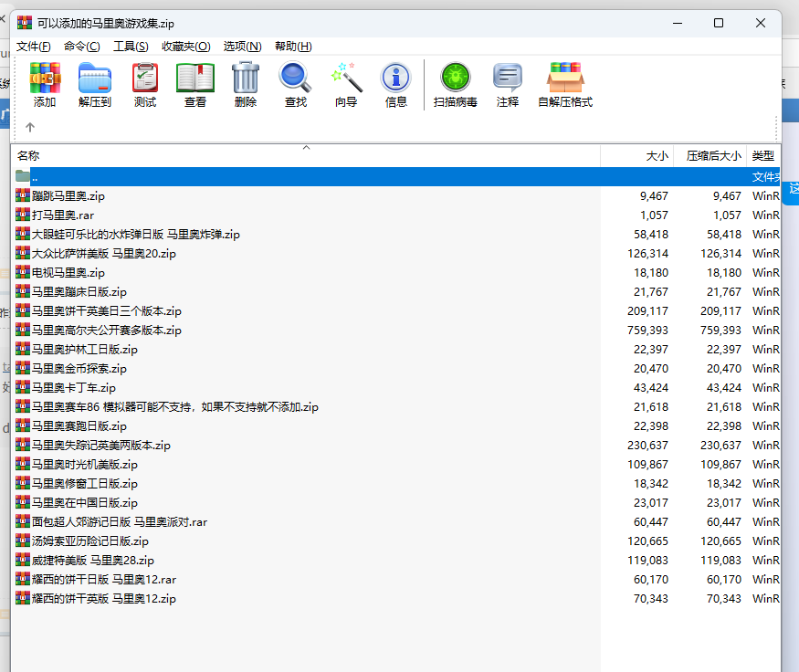799x672 pixels.
Task: Click compressed size 70,343 value
Action: pos(723,599)
